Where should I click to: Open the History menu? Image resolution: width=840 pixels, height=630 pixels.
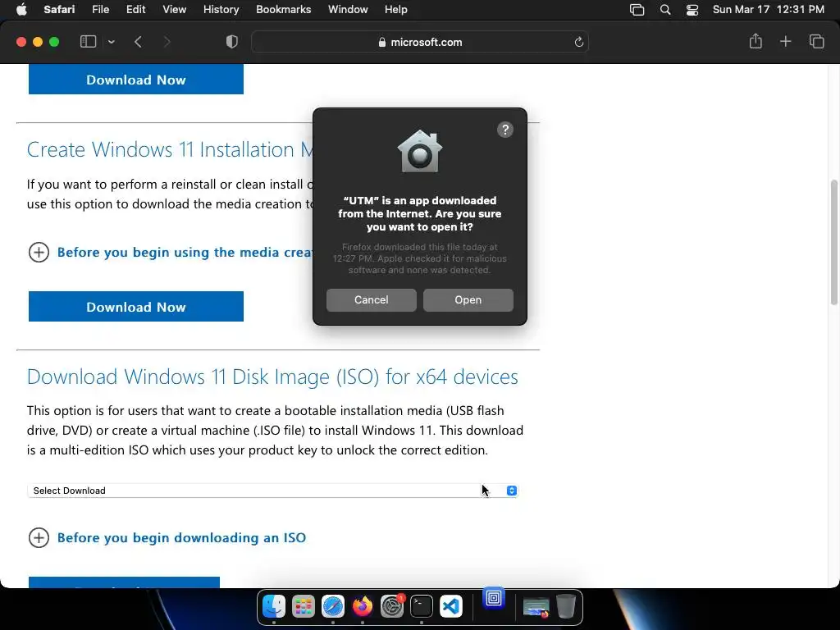(x=221, y=10)
